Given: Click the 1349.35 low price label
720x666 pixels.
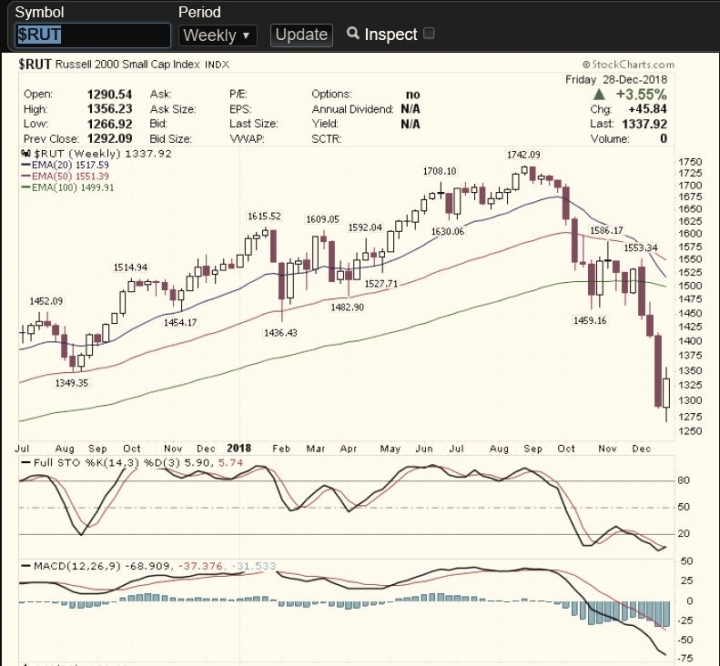Looking at the screenshot, I should 72,383.
